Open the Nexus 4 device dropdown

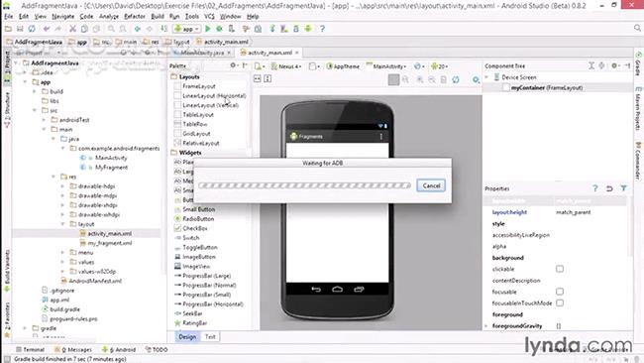(286, 66)
